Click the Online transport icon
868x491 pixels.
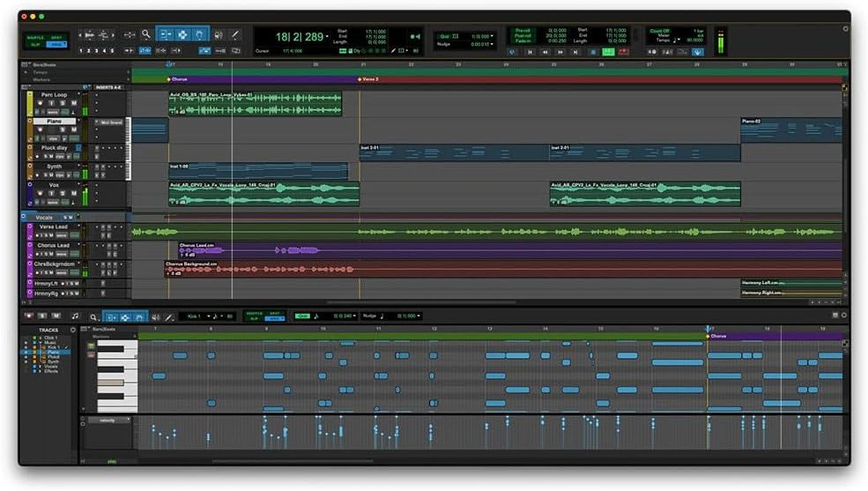coord(512,52)
